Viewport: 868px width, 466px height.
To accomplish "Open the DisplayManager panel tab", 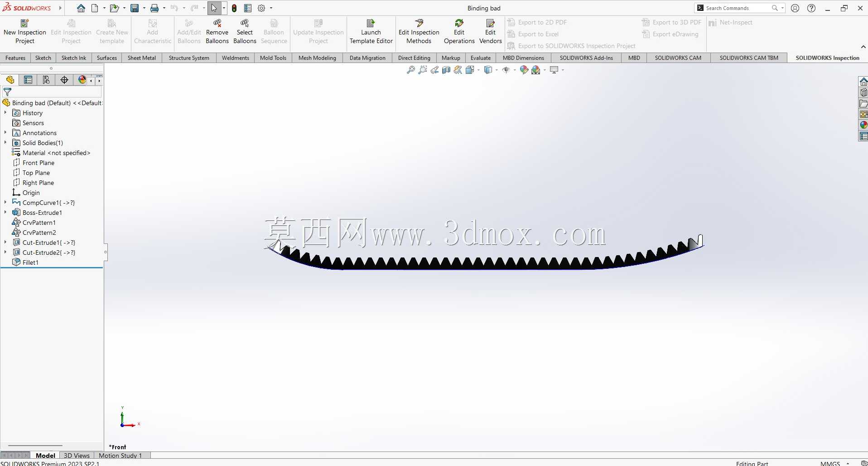I will tap(82, 80).
